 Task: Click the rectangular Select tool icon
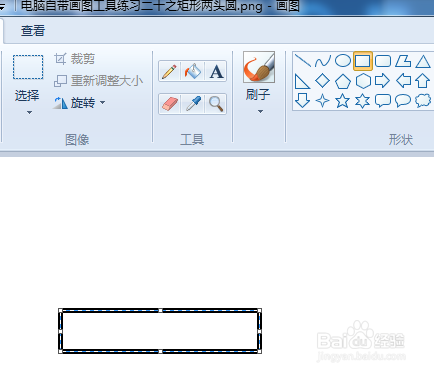pos(28,67)
